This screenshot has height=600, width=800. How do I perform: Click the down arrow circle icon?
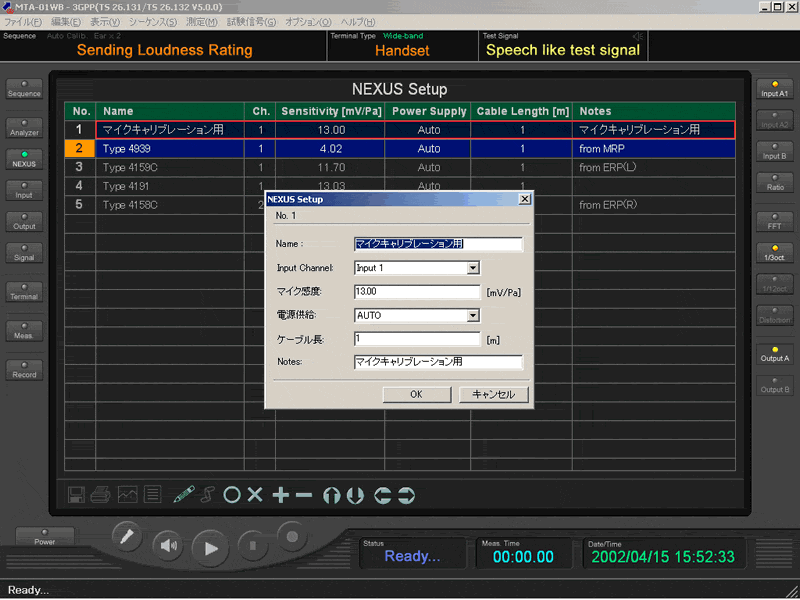click(x=355, y=495)
